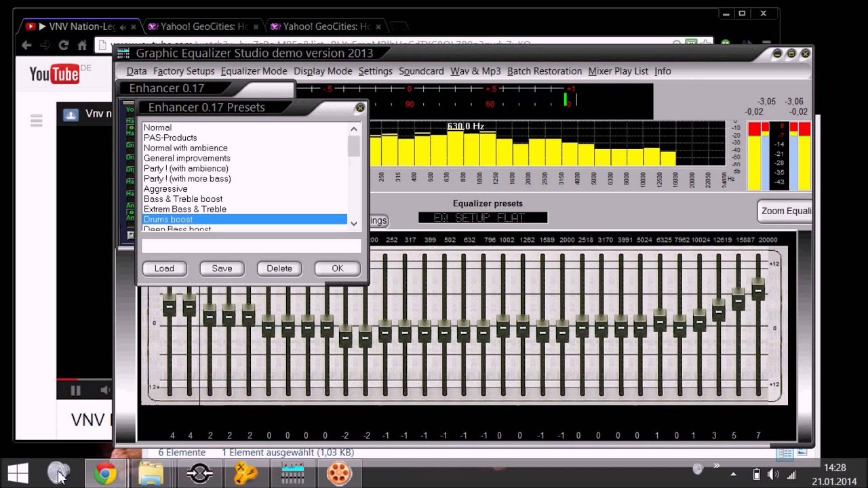Open Google Chrome from the taskbar

pos(105,473)
